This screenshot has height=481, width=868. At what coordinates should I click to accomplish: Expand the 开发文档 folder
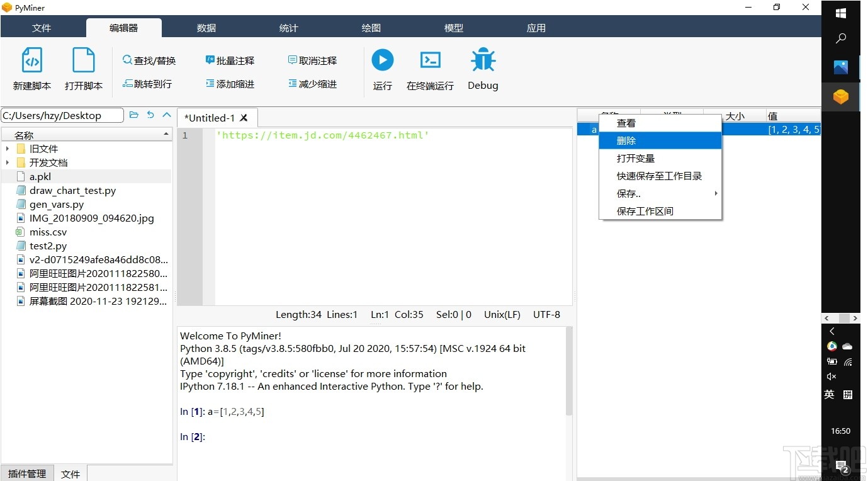point(7,162)
